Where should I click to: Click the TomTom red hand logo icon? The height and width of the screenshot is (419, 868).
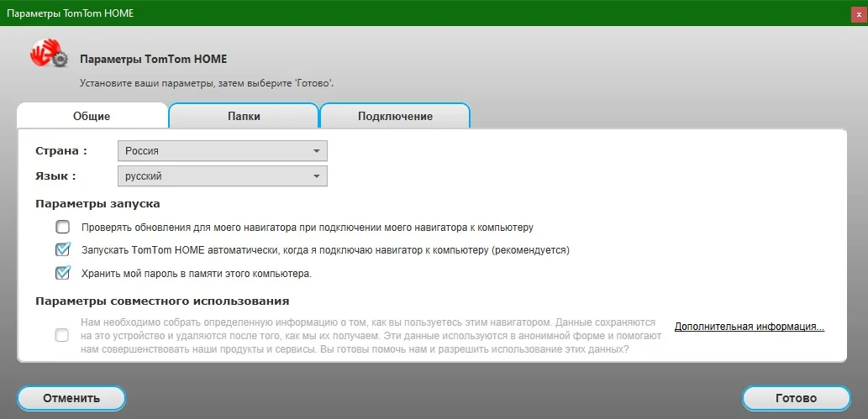click(x=48, y=54)
